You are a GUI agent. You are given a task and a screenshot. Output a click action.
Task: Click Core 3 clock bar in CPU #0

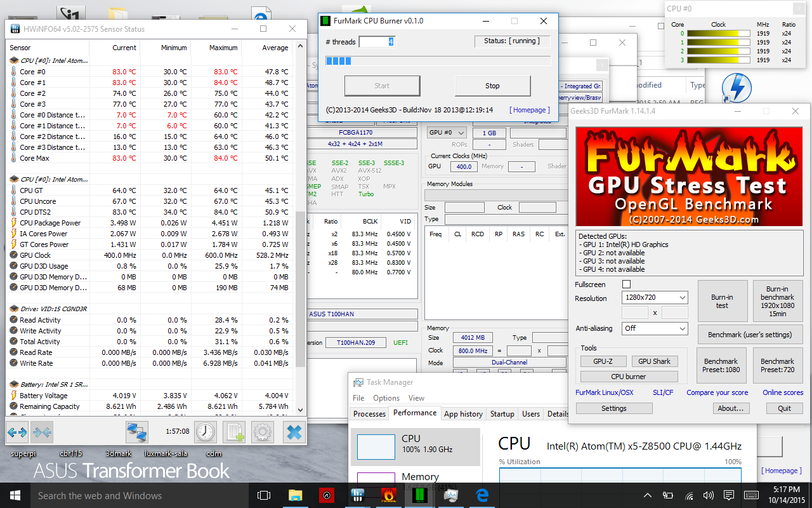[718, 60]
